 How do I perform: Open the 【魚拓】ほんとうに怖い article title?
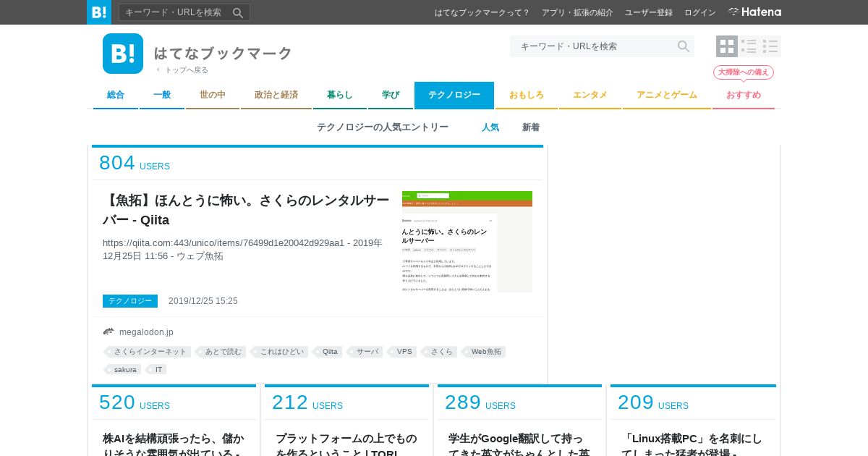246,210
